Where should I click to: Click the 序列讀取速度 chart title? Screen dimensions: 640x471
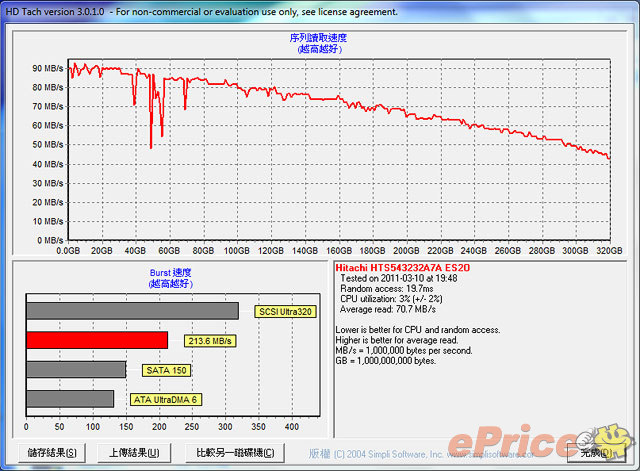tap(318, 38)
